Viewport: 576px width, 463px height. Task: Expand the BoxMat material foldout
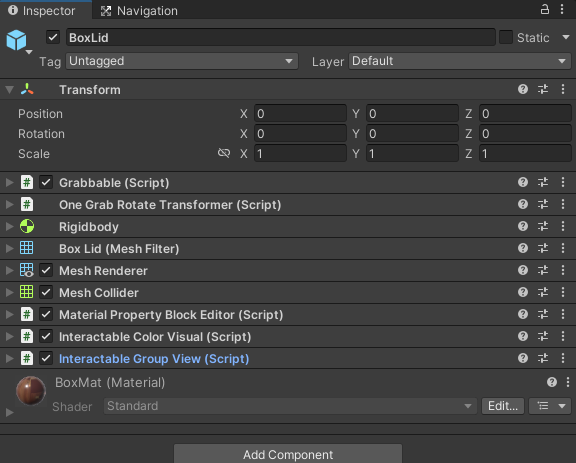10,412
